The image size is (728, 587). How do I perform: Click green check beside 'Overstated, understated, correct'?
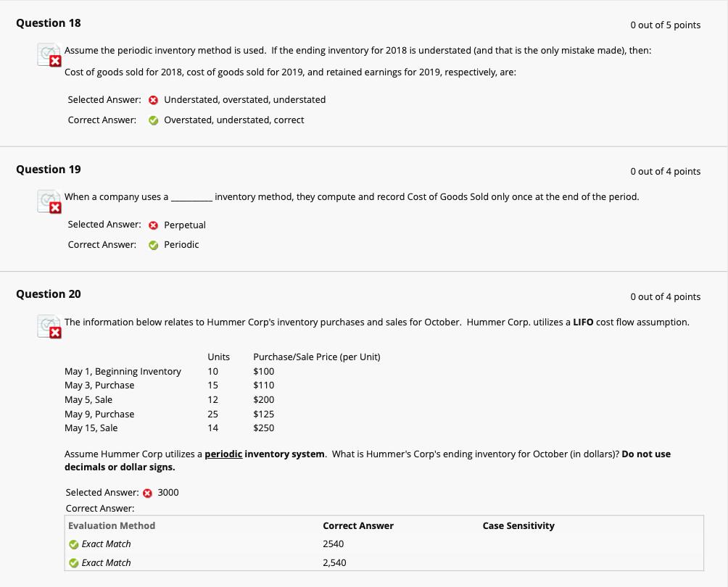click(x=153, y=120)
